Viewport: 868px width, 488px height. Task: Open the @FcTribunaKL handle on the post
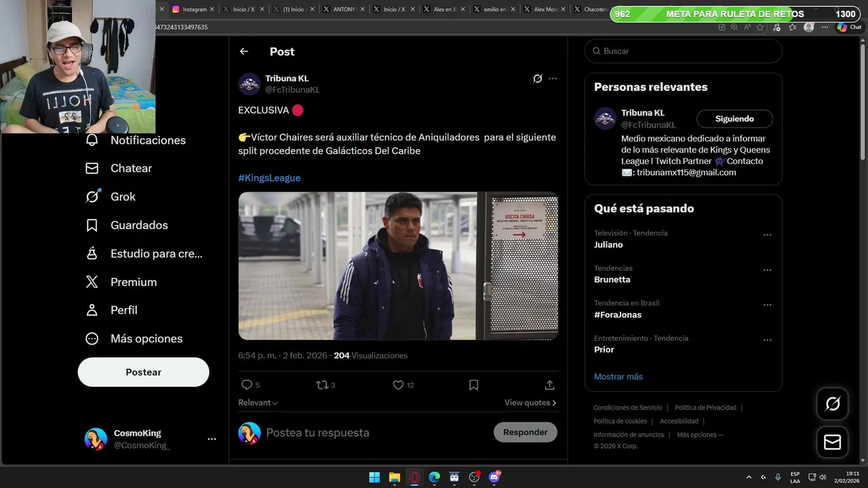pyautogui.click(x=292, y=89)
